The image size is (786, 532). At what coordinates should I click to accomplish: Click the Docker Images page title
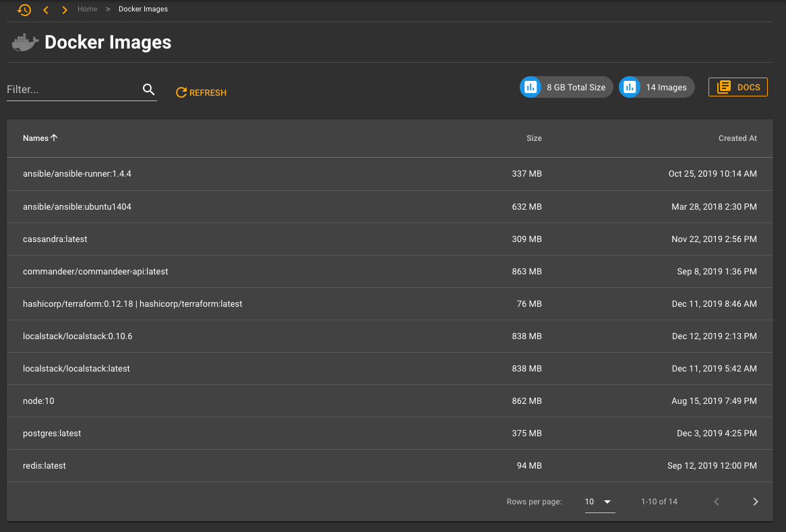point(108,42)
